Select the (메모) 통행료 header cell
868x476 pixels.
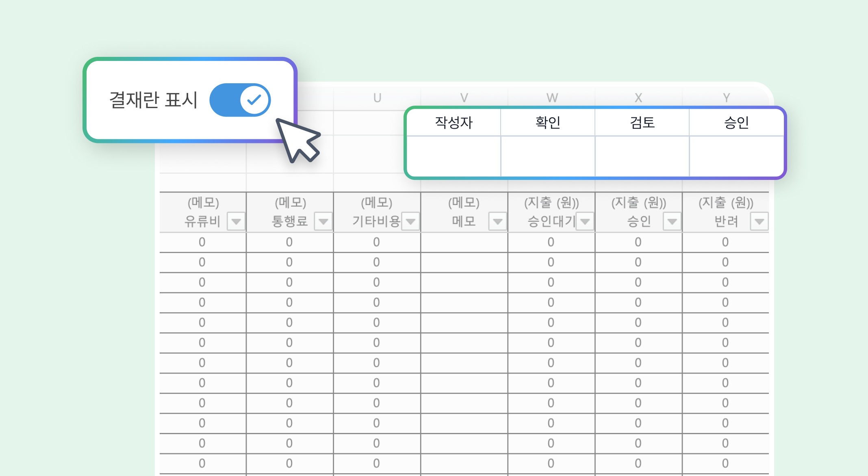[290, 212]
